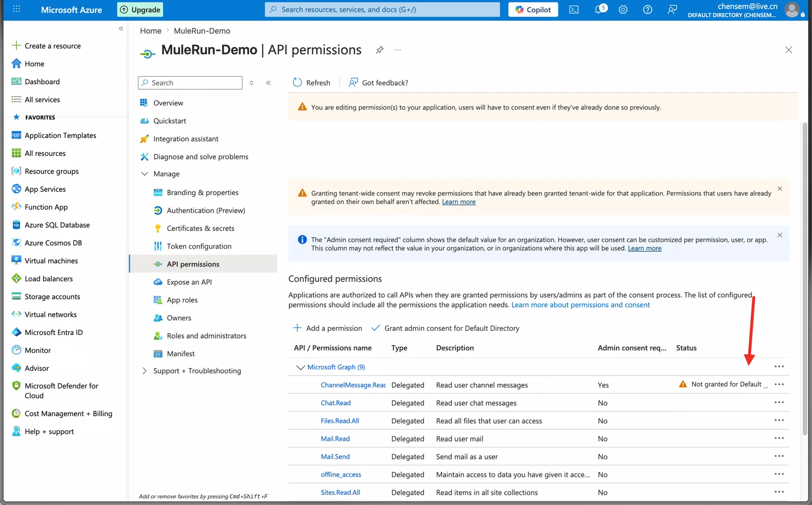The height and width of the screenshot is (505, 812).
Task: Open Cloud Shell terminal icon
Action: click(x=574, y=10)
